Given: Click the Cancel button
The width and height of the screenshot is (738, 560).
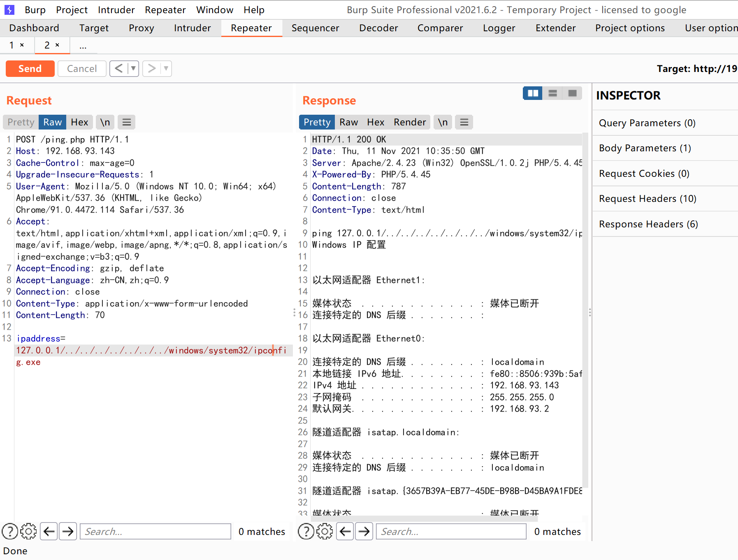Looking at the screenshot, I should [82, 68].
